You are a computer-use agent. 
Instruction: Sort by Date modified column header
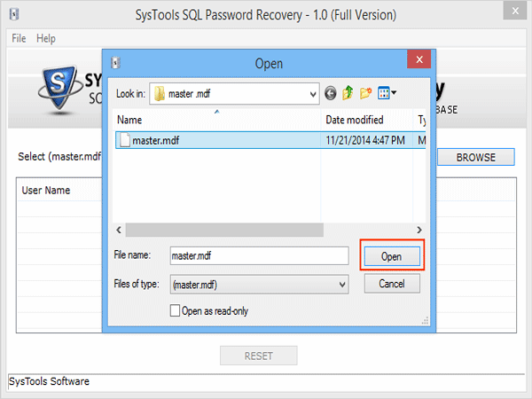(367, 120)
